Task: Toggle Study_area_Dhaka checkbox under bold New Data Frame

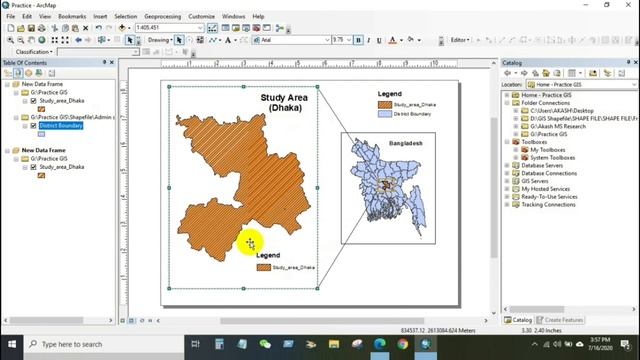Action: (33, 167)
